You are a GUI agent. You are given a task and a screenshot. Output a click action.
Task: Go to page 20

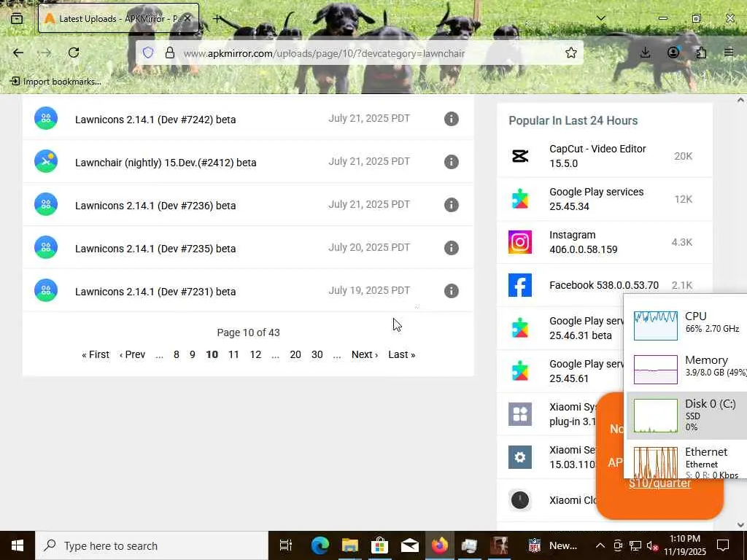[295, 354]
